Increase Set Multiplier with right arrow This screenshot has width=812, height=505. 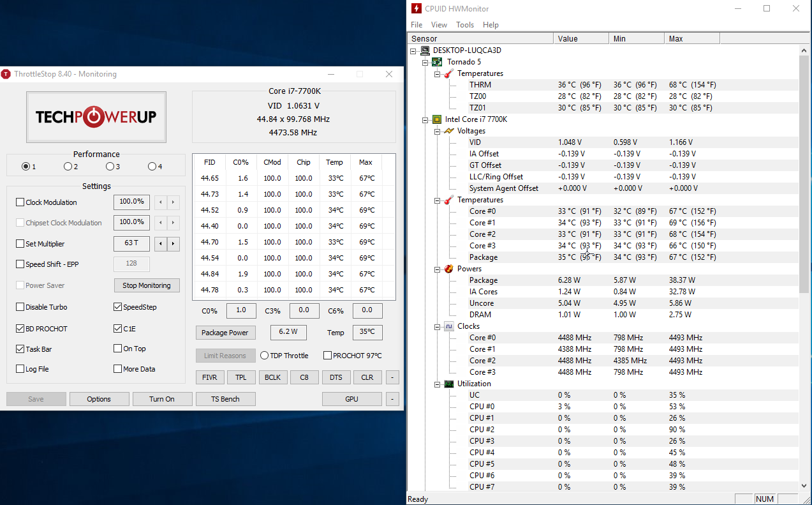tap(173, 244)
